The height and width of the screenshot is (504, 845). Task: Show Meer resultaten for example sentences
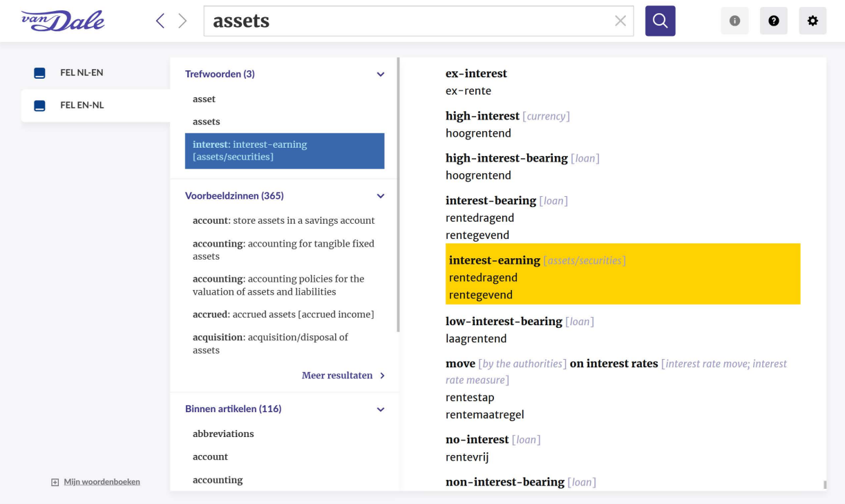(x=337, y=376)
